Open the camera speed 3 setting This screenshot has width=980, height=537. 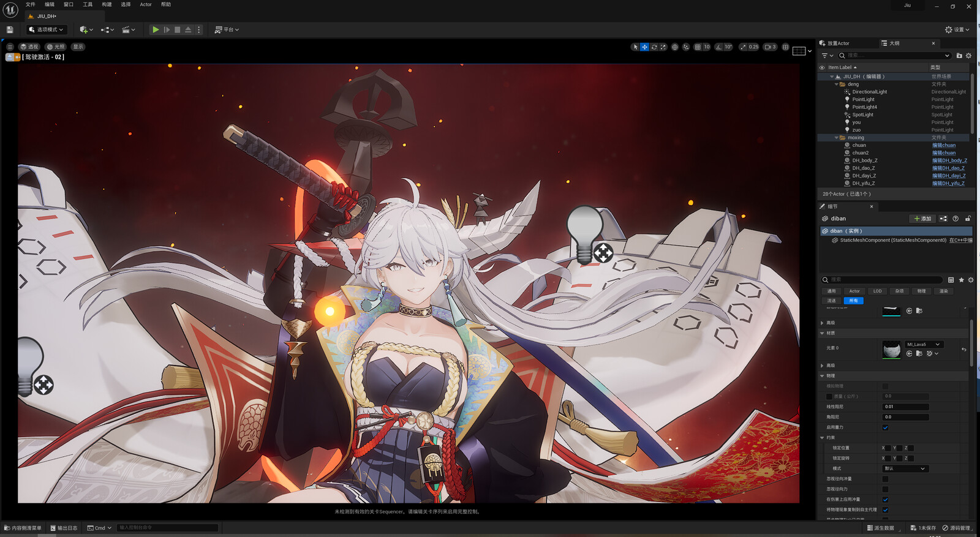tap(771, 47)
